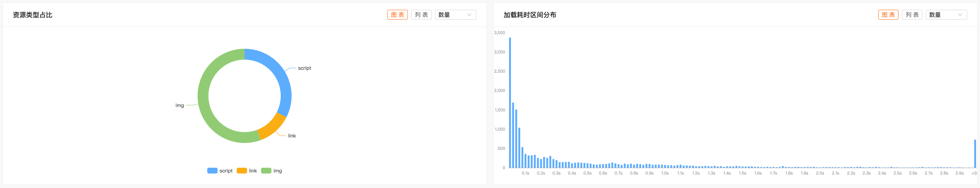Toggle link series via orange legend swatch
980x188 pixels.
tap(241, 171)
